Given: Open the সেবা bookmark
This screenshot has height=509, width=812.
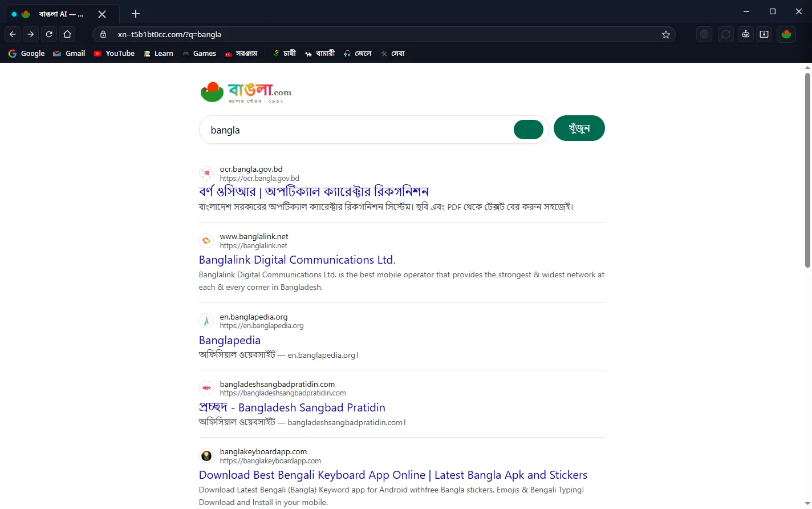Looking at the screenshot, I should tap(393, 54).
